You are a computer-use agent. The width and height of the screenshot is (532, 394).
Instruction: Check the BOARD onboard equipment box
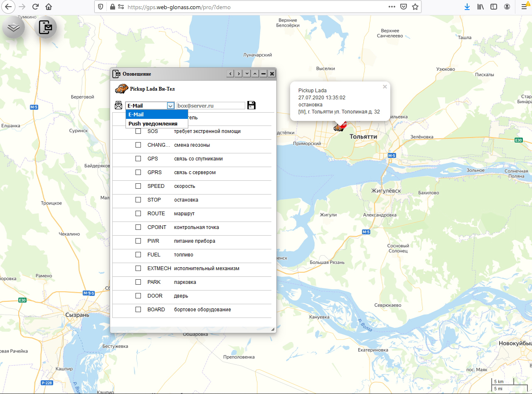138,310
